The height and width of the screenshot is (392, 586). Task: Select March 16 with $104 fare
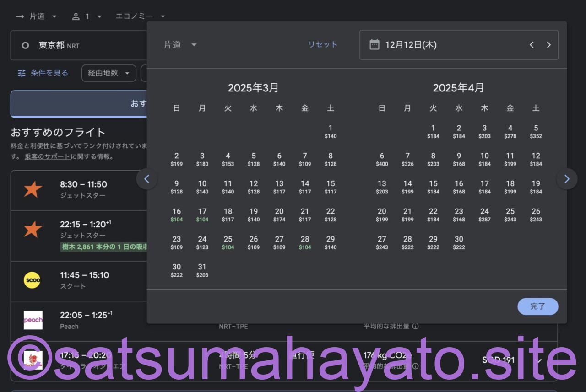[177, 215]
